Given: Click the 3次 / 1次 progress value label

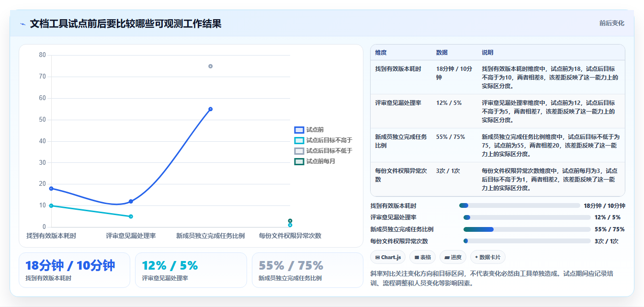Looking at the screenshot, I should point(606,241).
